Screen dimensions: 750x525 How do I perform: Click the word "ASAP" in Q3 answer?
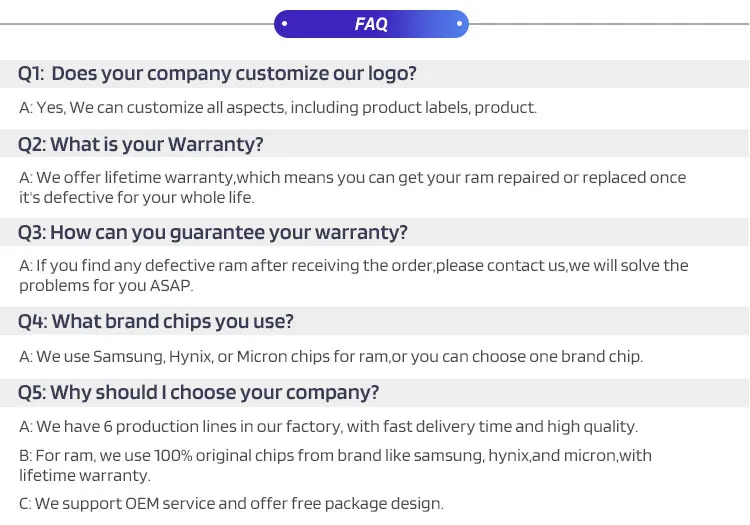click(x=171, y=285)
